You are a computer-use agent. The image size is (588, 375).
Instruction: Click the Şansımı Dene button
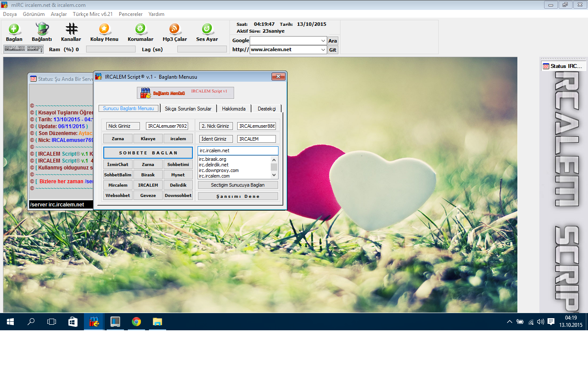coord(238,196)
